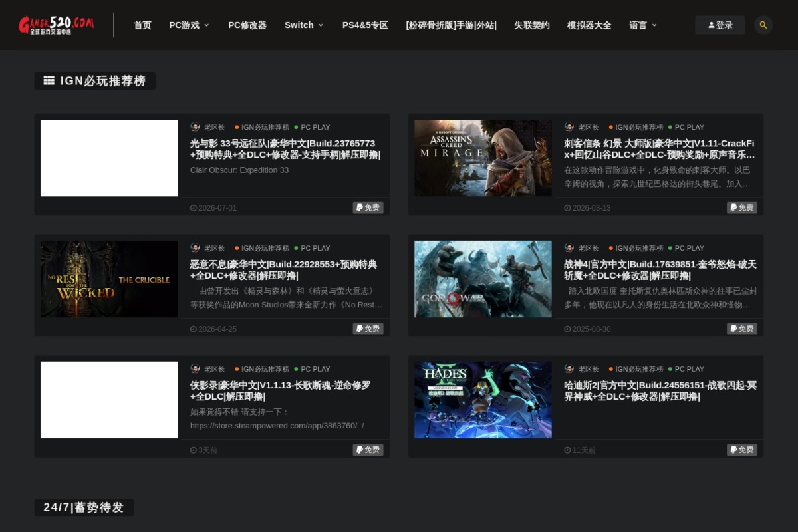Open the No Rest for the Wicked thumbnail
Viewport: 798px width, 532px height.
pyautogui.click(x=109, y=279)
